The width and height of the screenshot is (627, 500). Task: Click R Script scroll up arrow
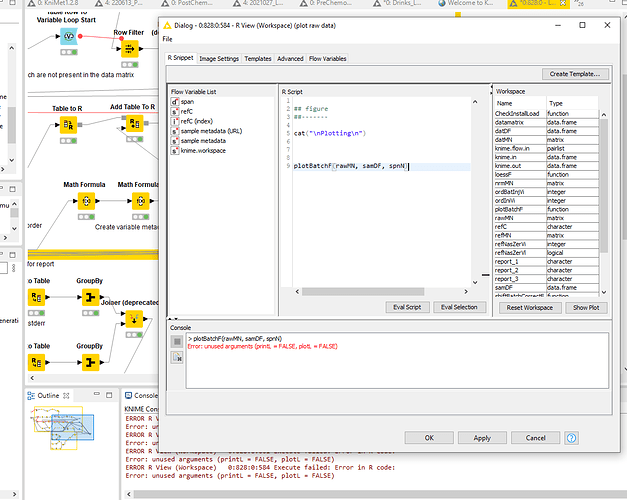click(x=475, y=102)
